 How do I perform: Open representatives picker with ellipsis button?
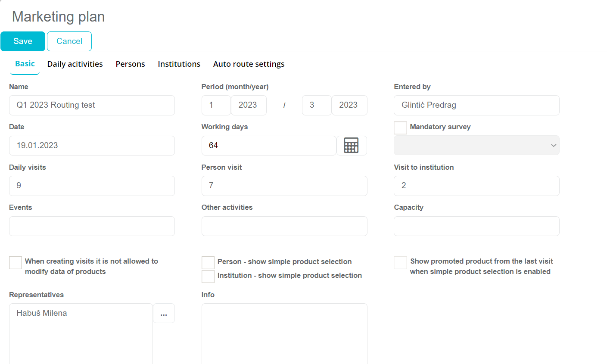point(164,314)
